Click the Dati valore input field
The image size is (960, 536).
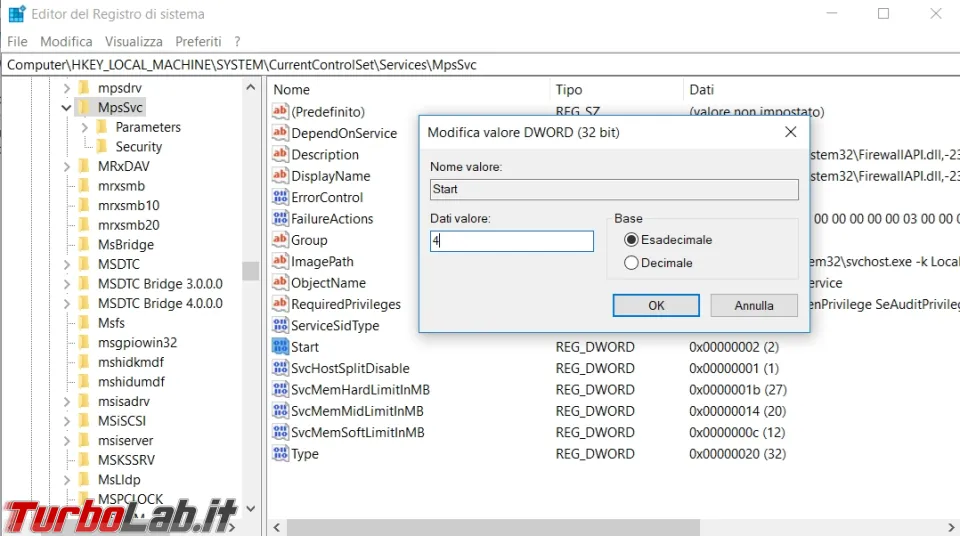[x=512, y=241]
